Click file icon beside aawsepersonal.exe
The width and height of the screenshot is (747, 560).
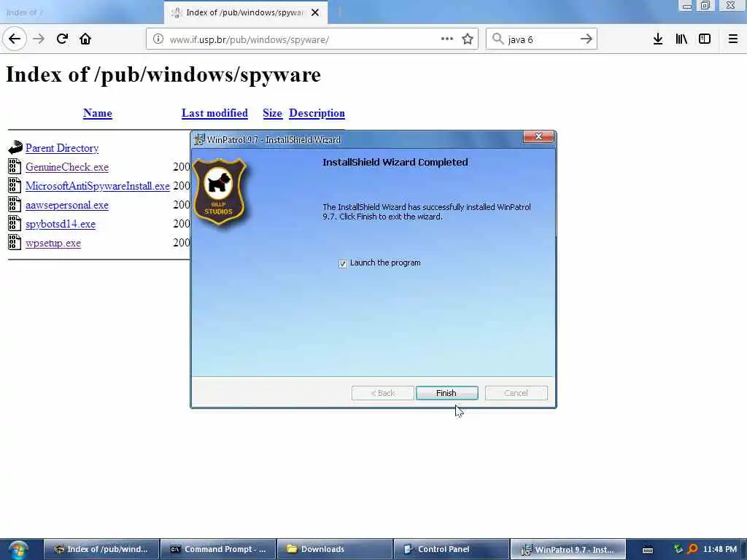(15, 204)
